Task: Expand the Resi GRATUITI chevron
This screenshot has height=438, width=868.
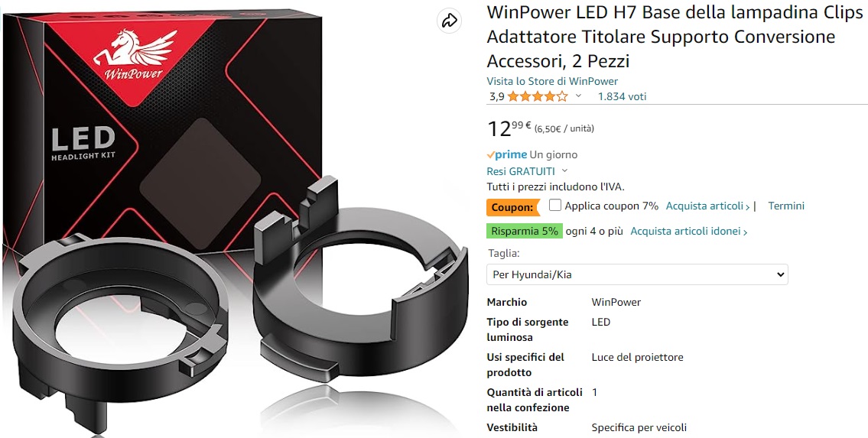Action: [564, 171]
